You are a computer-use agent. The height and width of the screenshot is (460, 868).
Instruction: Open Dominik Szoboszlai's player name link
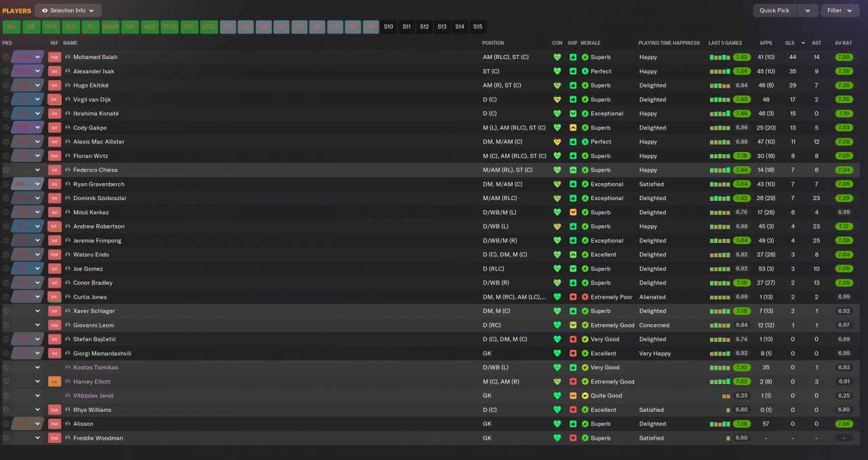[100, 198]
